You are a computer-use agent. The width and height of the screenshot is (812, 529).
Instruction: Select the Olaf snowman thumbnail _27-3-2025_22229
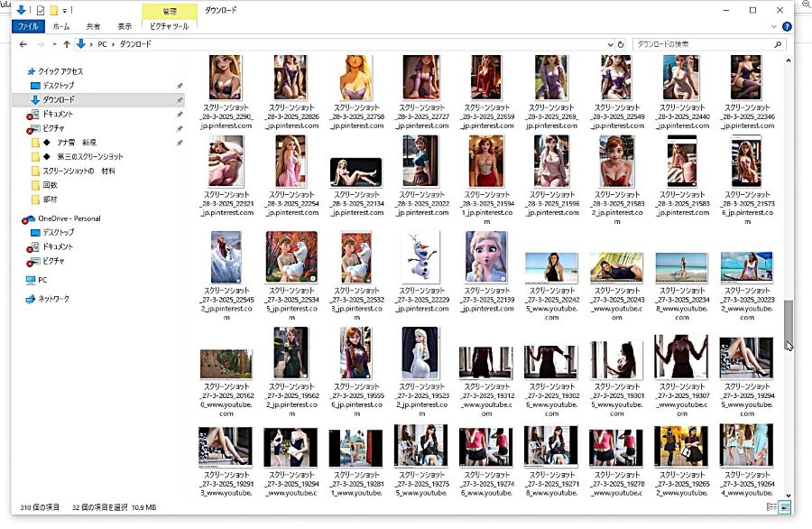click(x=421, y=257)
